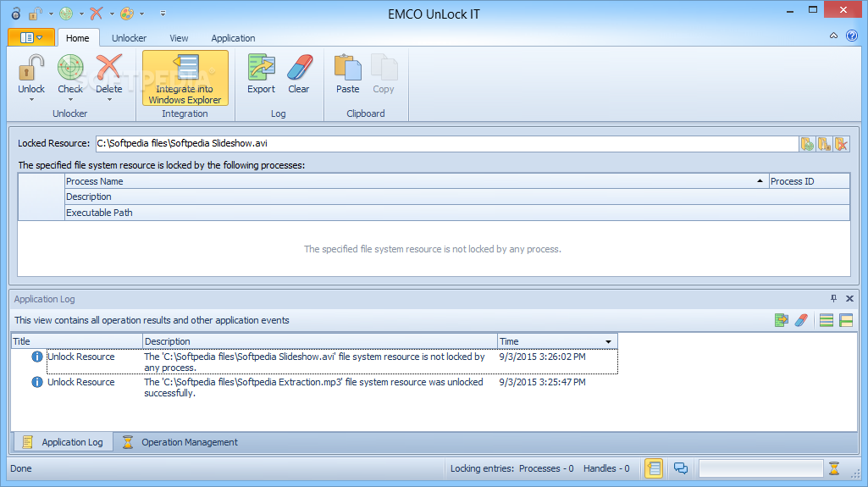Sort by the Process ID column header
Screen dimensions: 868x487
click(810, 181)
